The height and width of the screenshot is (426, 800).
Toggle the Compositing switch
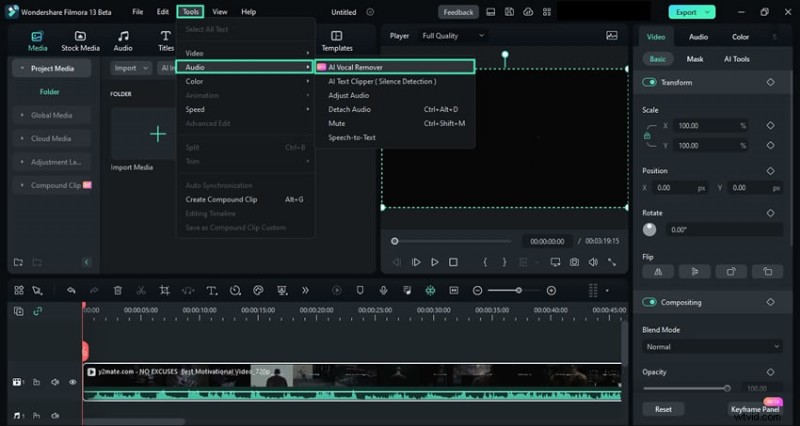[650, 302]
